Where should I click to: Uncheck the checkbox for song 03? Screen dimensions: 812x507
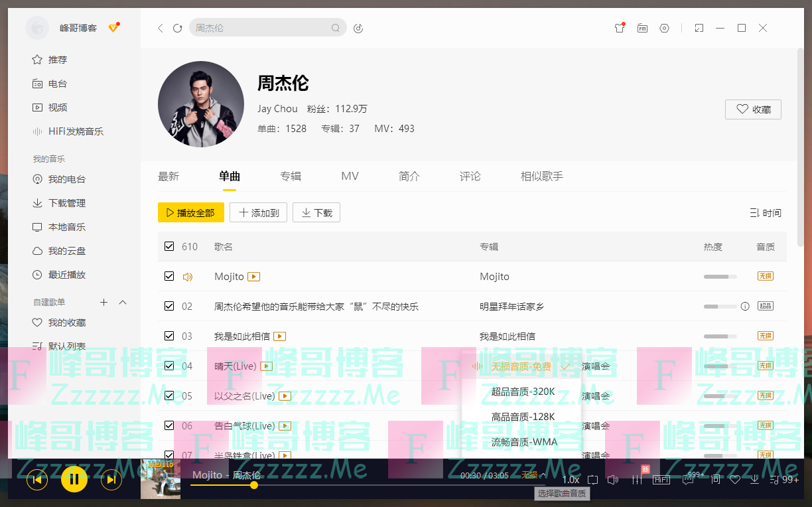tap(169, 336)
